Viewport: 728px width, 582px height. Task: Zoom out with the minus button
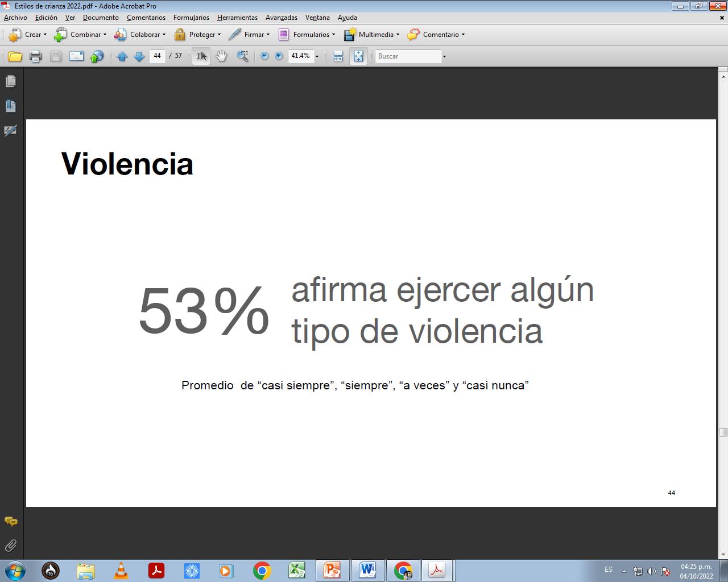point(264,56)
